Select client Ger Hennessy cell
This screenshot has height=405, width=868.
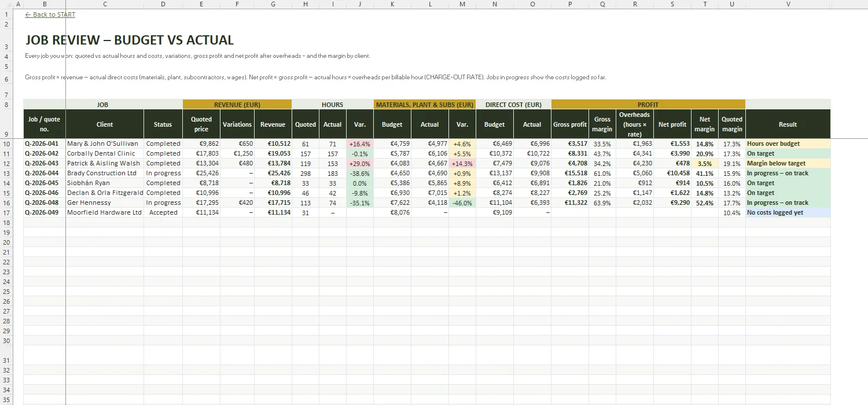coord(105,203)
